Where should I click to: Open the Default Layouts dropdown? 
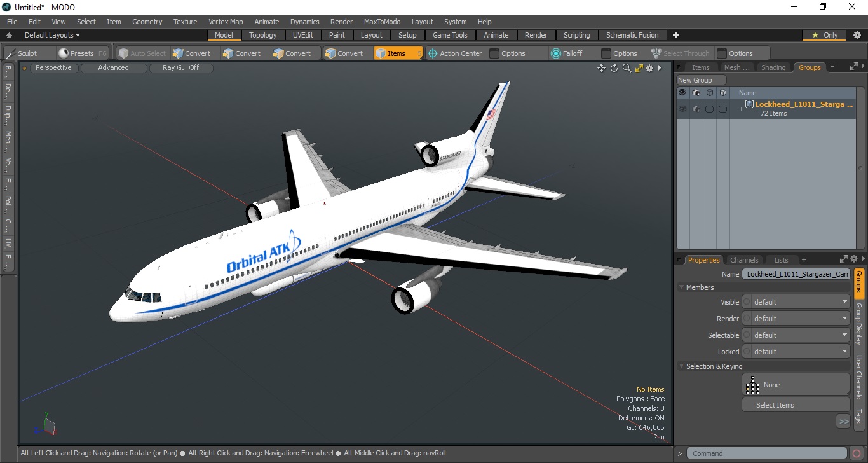coord(52,35)
